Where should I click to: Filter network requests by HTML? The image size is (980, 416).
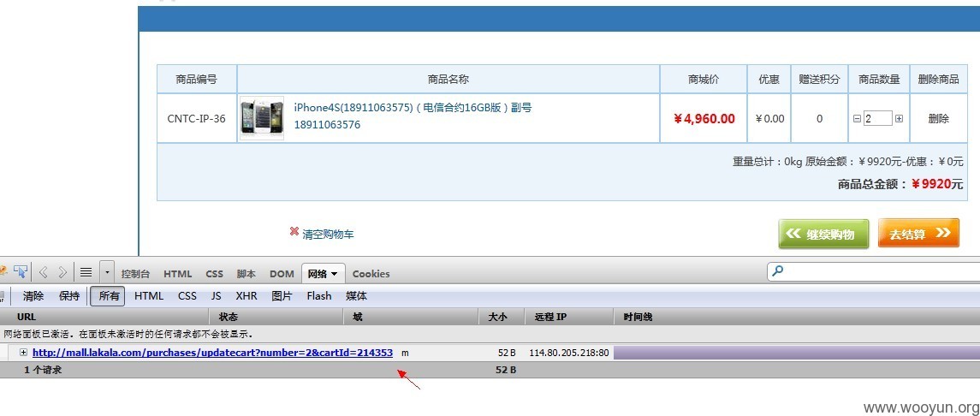tap(149, 296)
